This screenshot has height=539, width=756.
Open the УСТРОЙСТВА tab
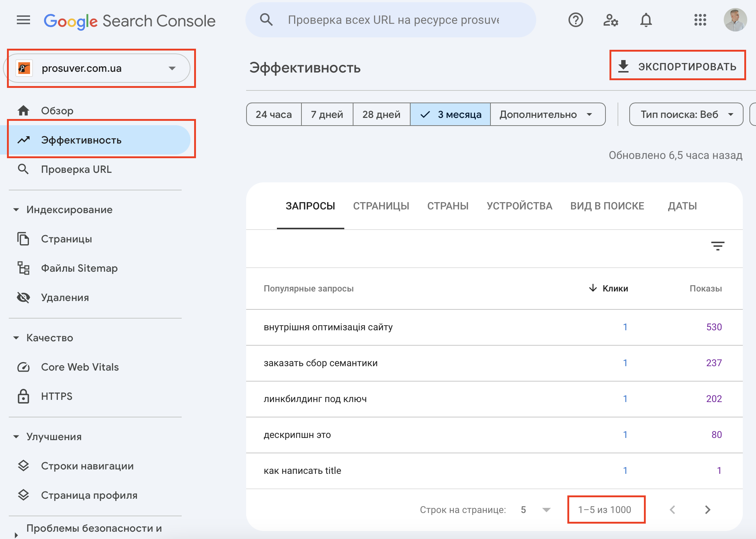pos(519,206)
